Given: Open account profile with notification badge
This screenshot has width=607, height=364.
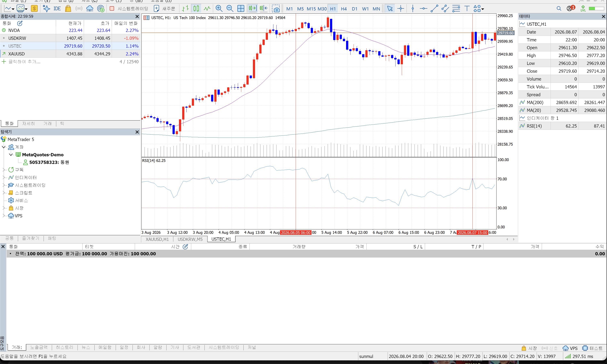Looking at the screenshot, I should tap(570, 8).
